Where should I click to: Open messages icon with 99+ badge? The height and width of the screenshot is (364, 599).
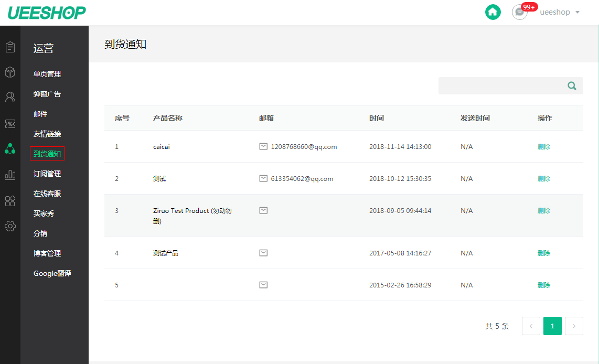point(520,12)
